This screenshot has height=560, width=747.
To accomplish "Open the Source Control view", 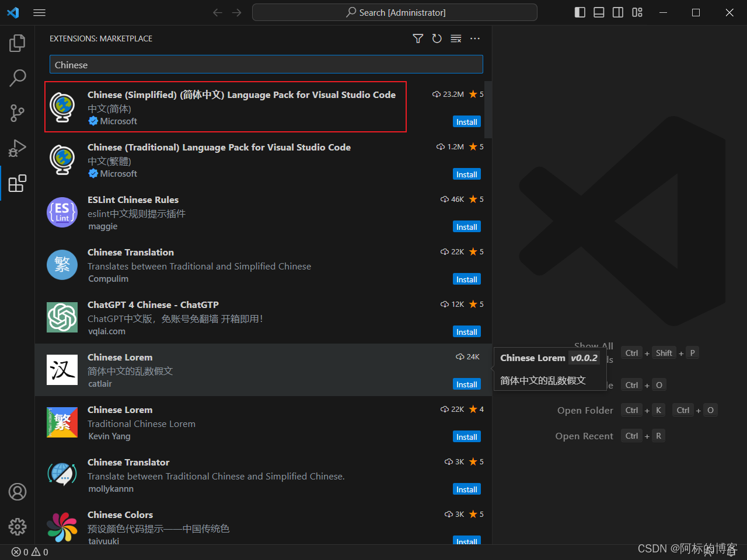I will [18, 113].
